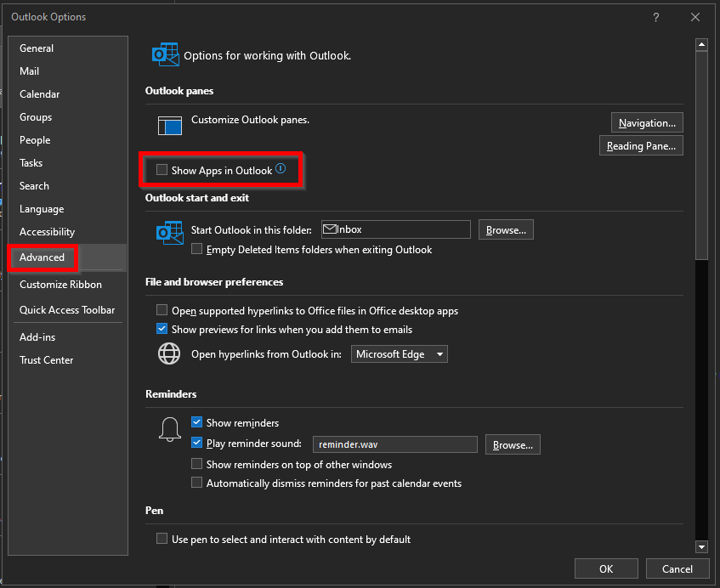The image size is (720, 588).
Task: Switch to Calendar options
Action: click(67, 94)
